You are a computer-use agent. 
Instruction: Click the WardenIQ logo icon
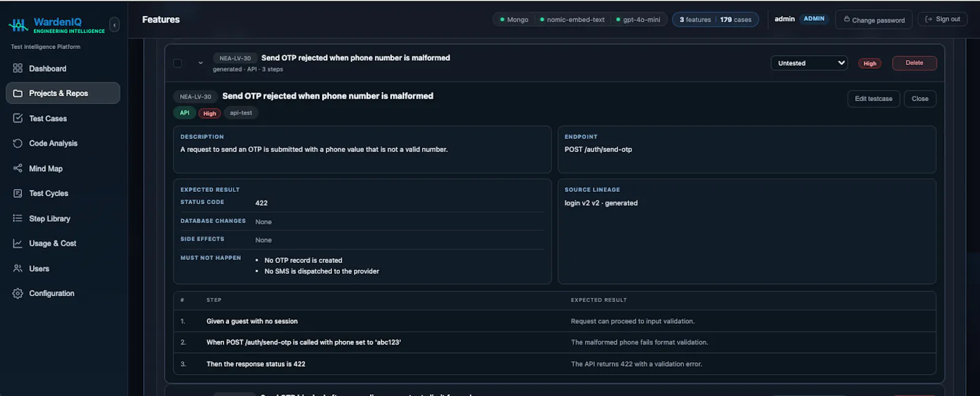tap(18, 25)
